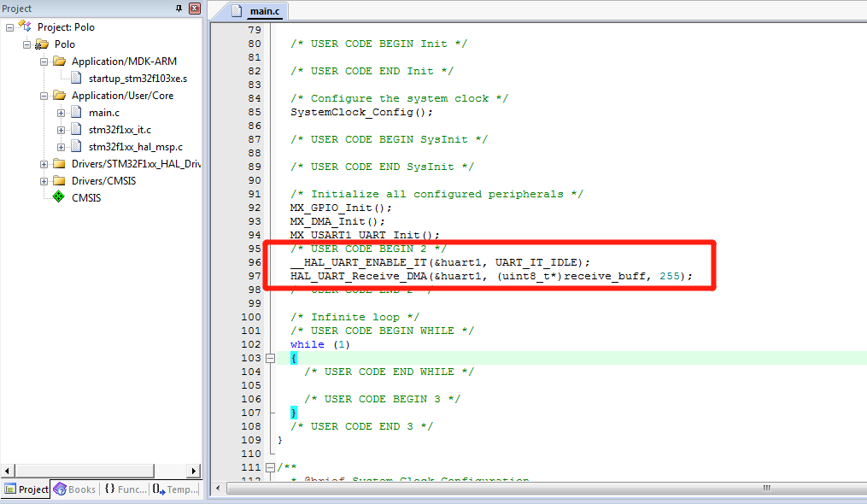Collapse the Application/User/Core folder
Image resolution: width=867 pixels, height=504 pixels.
(44, 95)
